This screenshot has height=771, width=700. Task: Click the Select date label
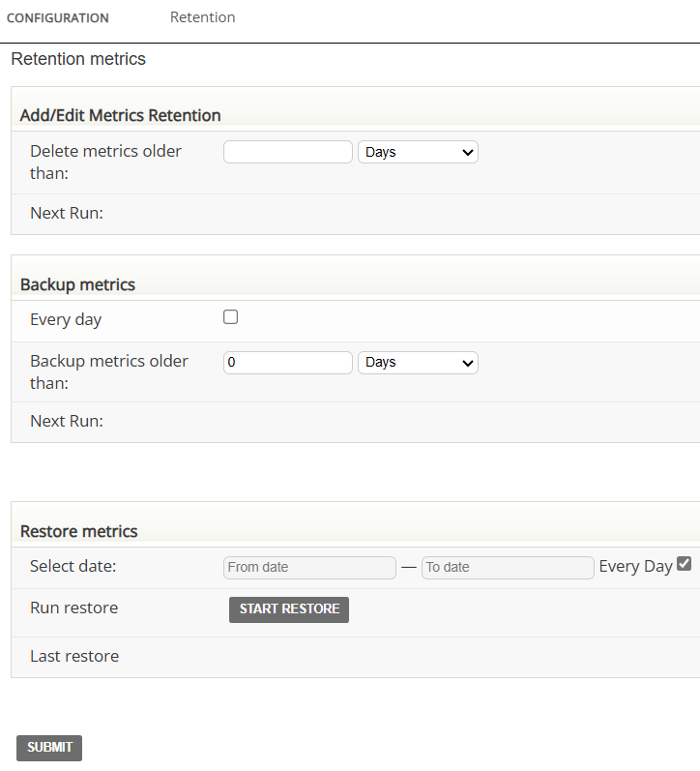coord(73,566)
